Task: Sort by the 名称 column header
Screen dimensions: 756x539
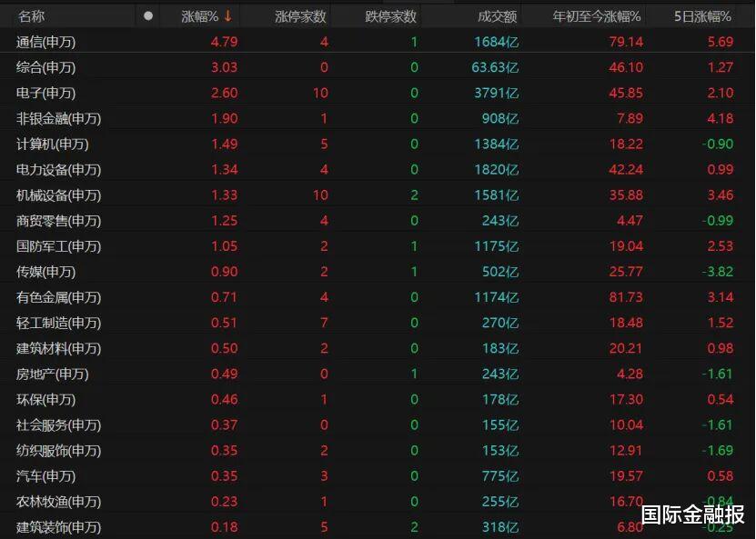Action: click(31, 16)
